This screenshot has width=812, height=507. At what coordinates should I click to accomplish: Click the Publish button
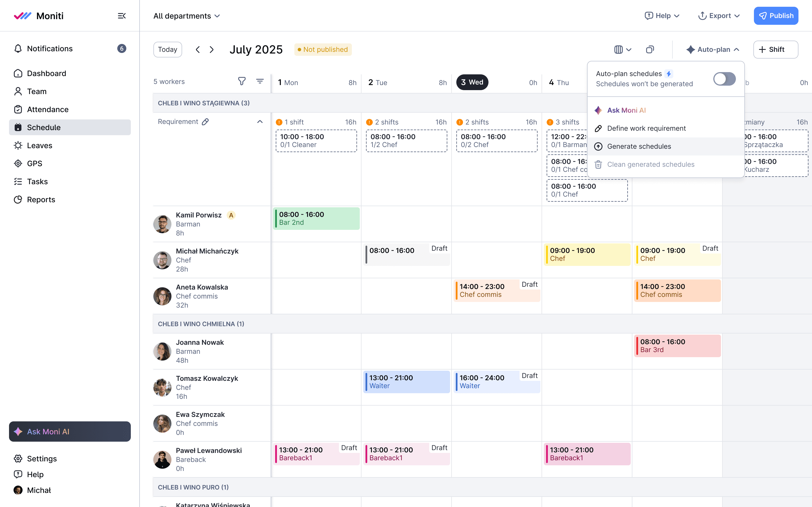pos(776,16)
